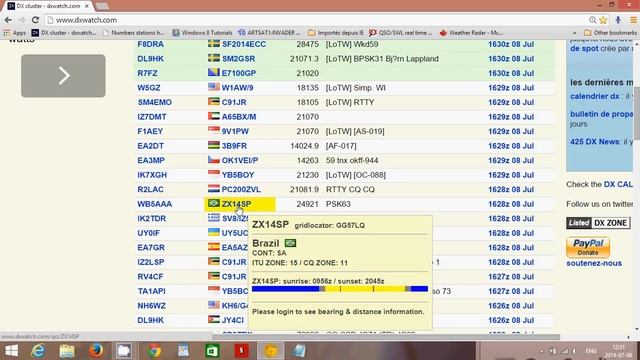Image resolution: width=640 pixels, height=360 pixels.
Task: Open spotter F8DRA link
Action: click(151, 44)
